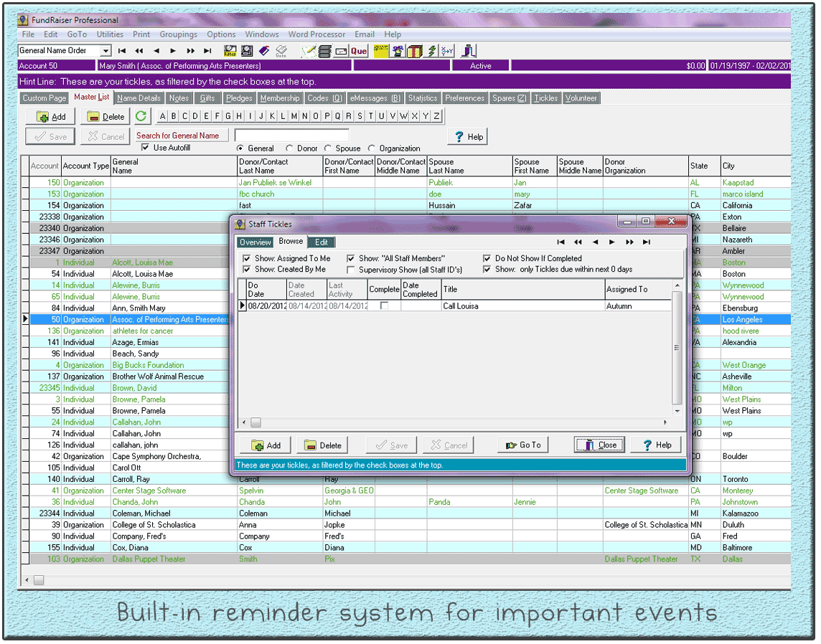Click the yellow sticky note icon

tap(382, 51)
